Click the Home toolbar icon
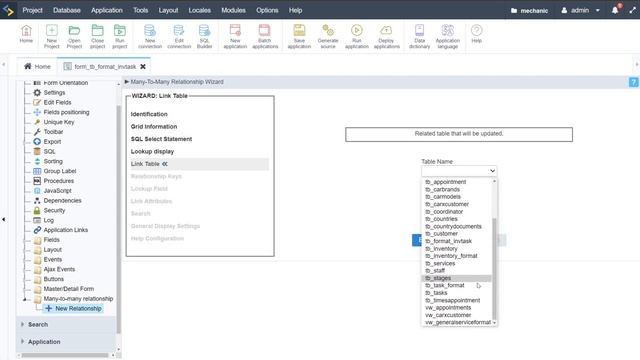 click(26, 34)
